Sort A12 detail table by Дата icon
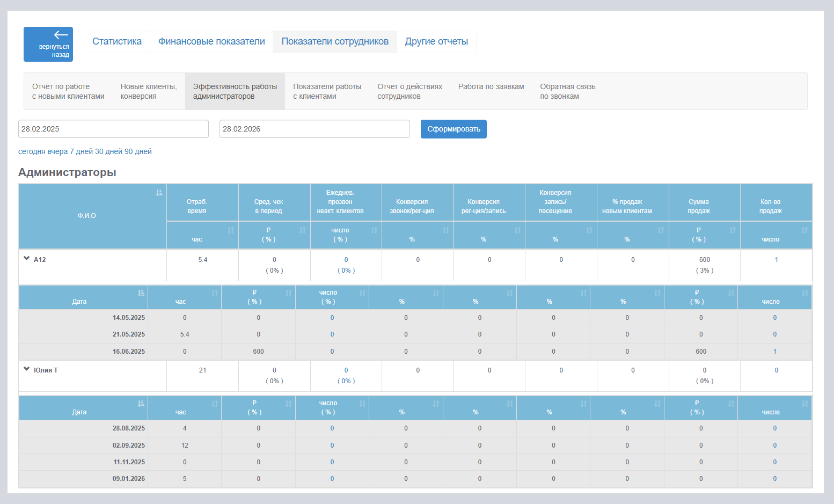Screen dimensions: 834x504 pyautogui.click(x=141, y=293)
